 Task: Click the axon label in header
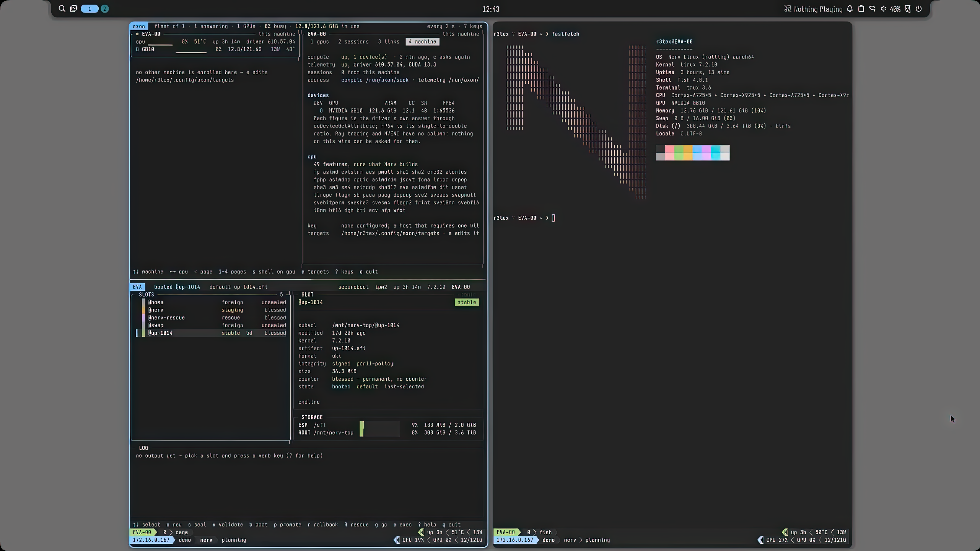point(139,26)
